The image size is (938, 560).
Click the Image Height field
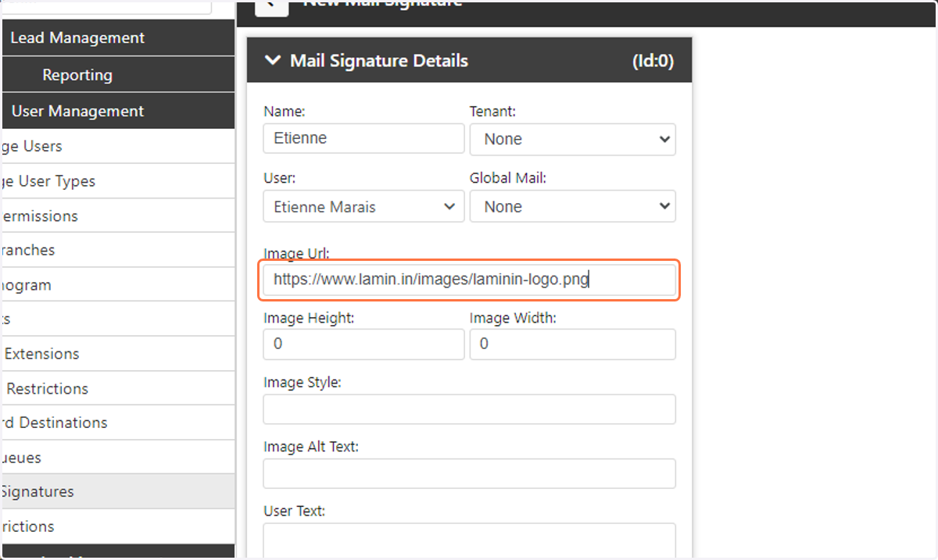(364, 344)
